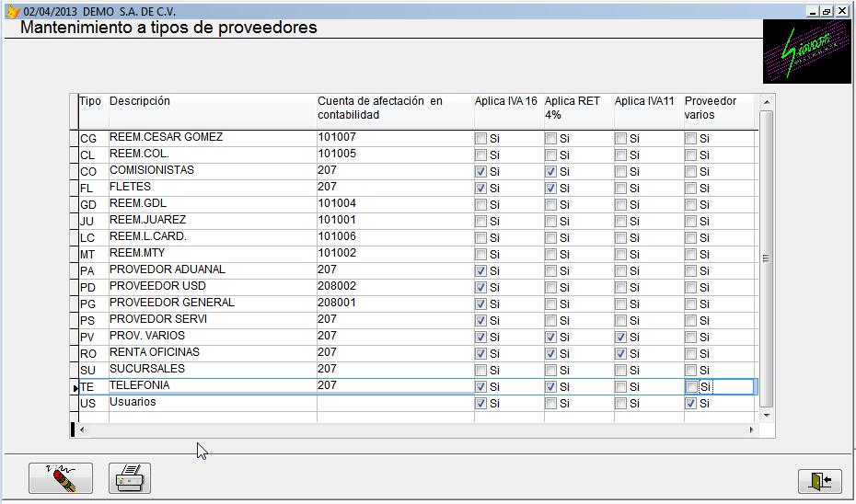Click left arrow of horizontal scrollbar

[82, 430]
